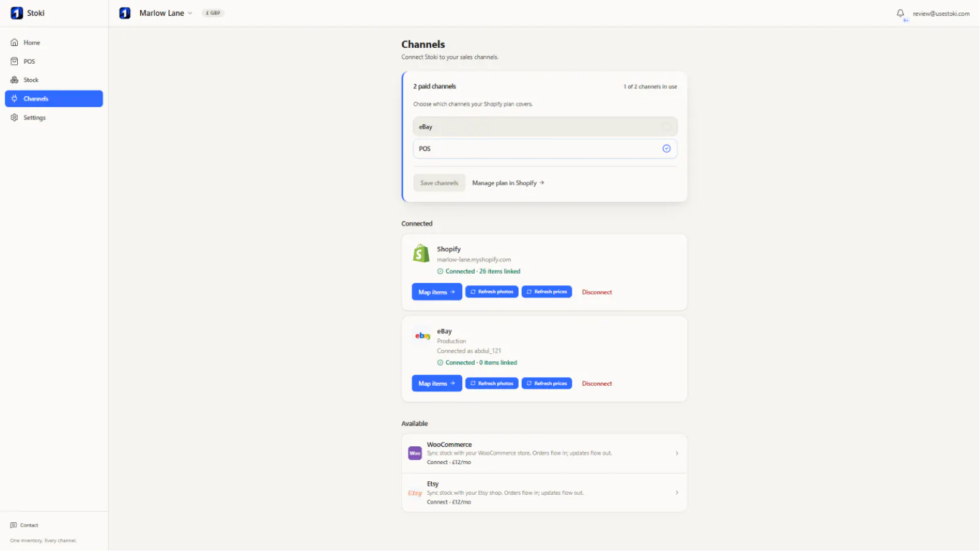980x551 pixels.
Task: Click Map items for eBay
Action: click(x=437, y=383)
